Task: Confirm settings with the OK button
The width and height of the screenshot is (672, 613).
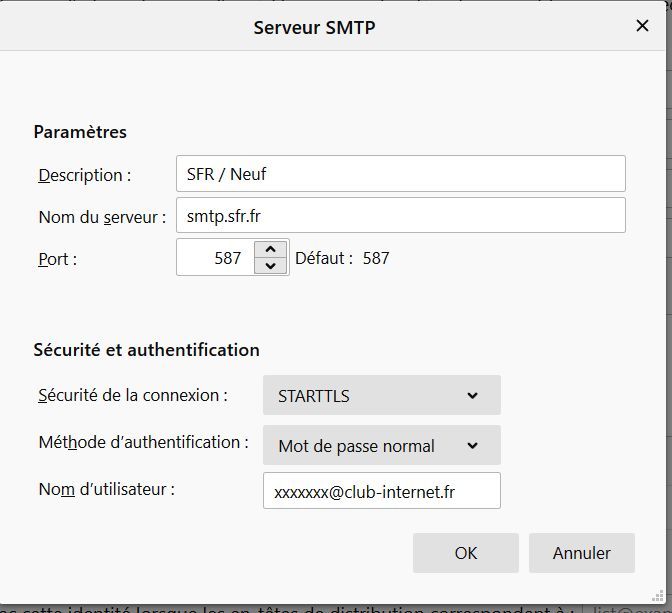Action: [465, 552]
